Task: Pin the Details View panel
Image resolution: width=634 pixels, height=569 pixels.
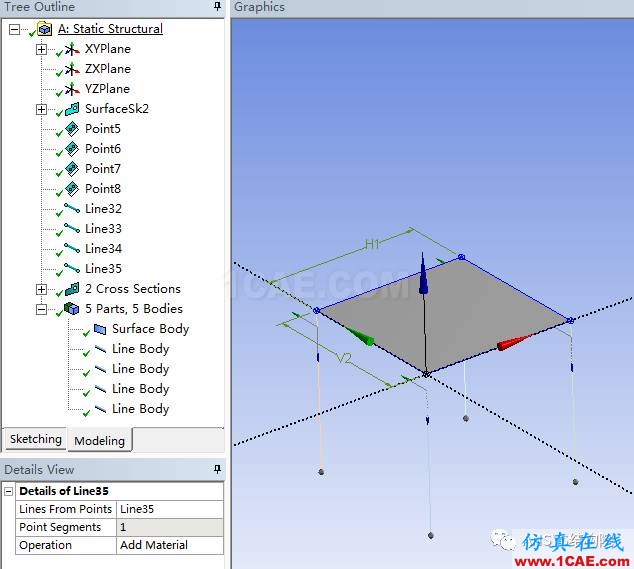Action: pyautogui.click(x=217, y=469)
